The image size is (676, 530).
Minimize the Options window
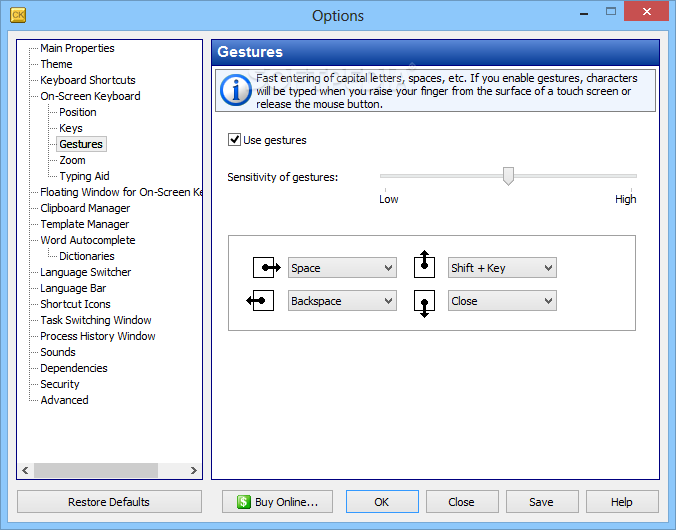(x=584, y=13)
